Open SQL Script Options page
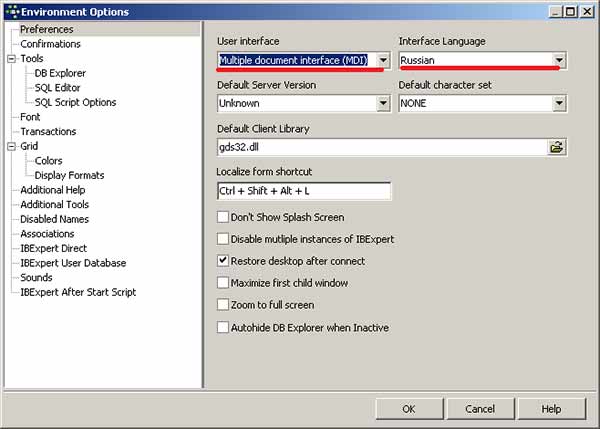 [x=75, y=102]
